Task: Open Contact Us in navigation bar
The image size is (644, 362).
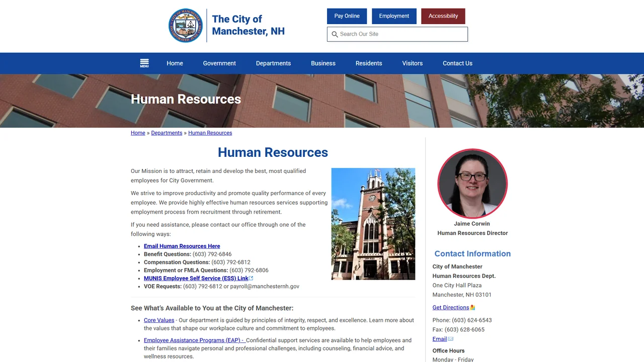Action: point(457,63)
